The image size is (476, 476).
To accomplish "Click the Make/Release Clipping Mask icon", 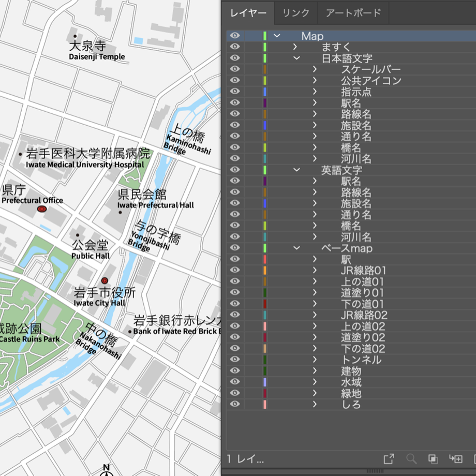I will click(x=433, y=459).
